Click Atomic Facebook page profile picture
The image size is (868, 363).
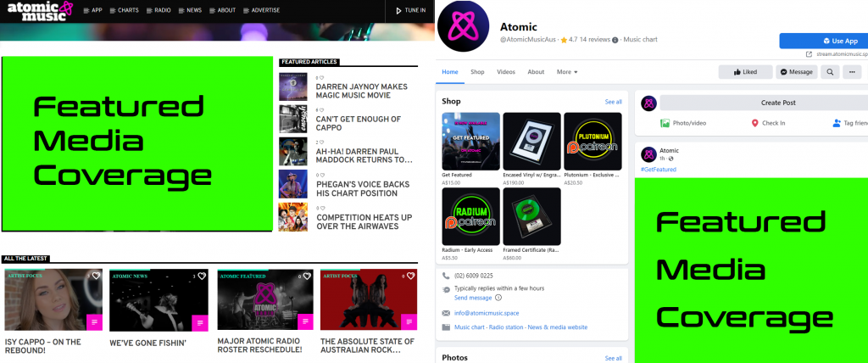pyautogui.click(x=464, y=26)
